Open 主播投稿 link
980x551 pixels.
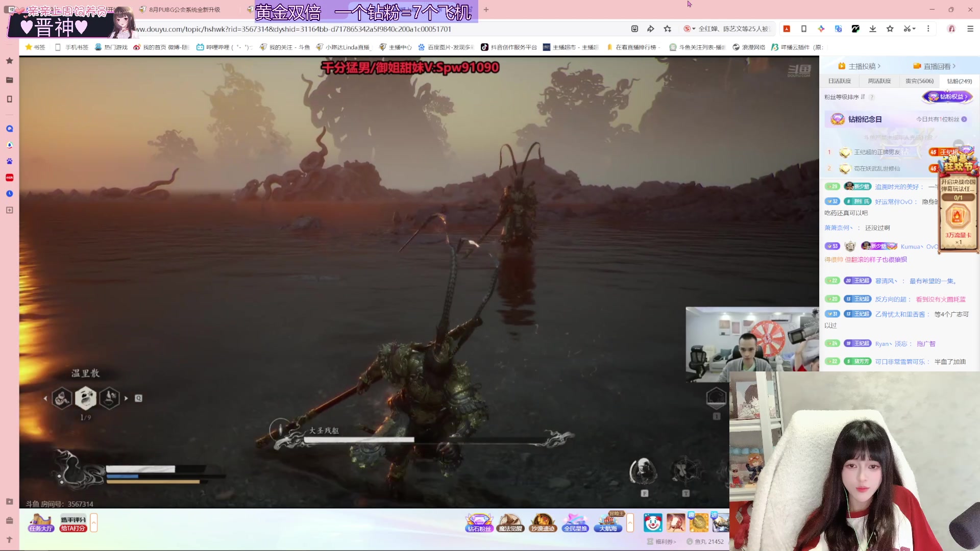pos(860,66)
